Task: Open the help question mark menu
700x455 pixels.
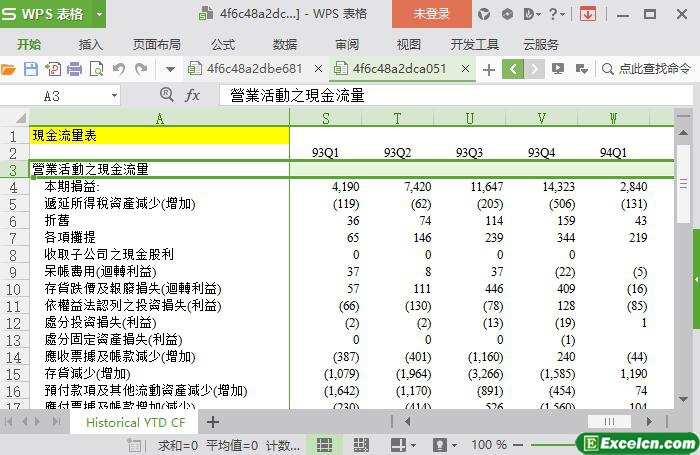Action: coord(556,14)
